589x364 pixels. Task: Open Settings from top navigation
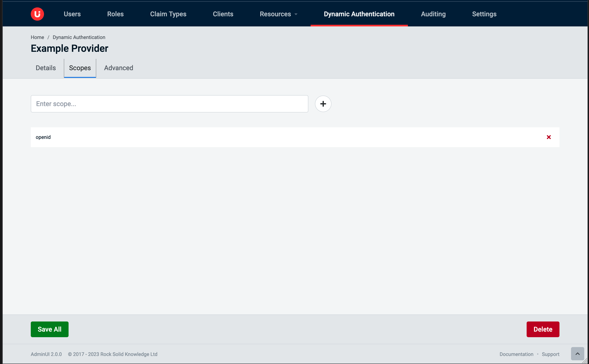click(484, 14)
